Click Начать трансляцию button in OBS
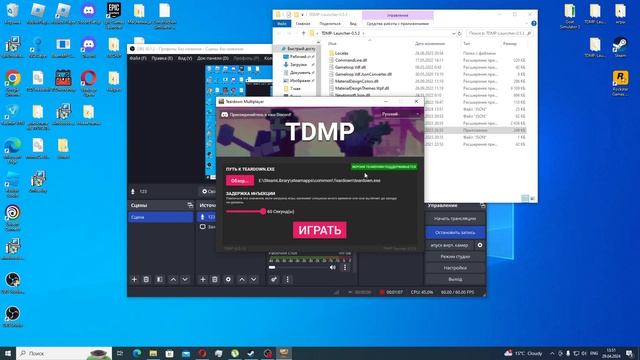 (x=455, y=219)
